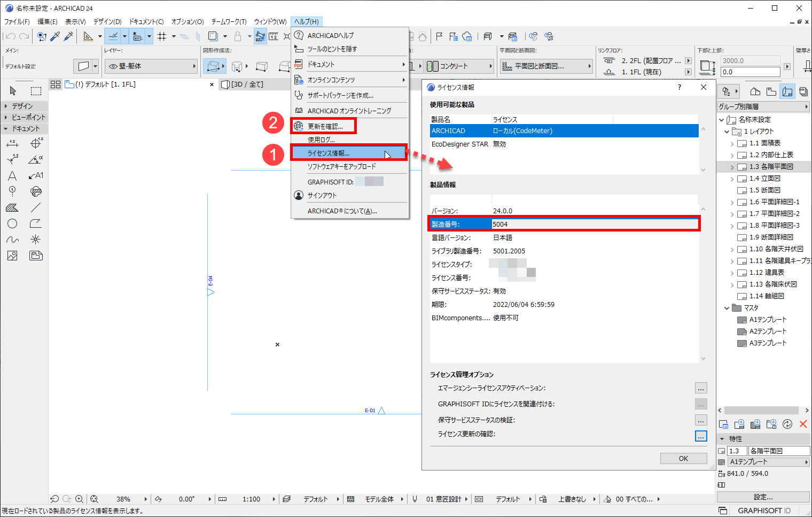Click red delete icon in Navigator
The width and height of the screenshot is (812, 517).
(x=803, y=424)
